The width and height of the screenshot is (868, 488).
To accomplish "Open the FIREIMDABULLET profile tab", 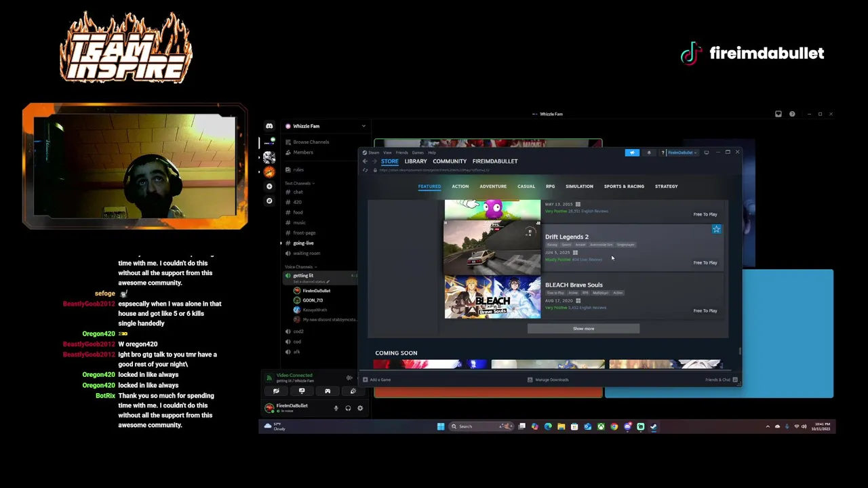I will click(495, 161).
